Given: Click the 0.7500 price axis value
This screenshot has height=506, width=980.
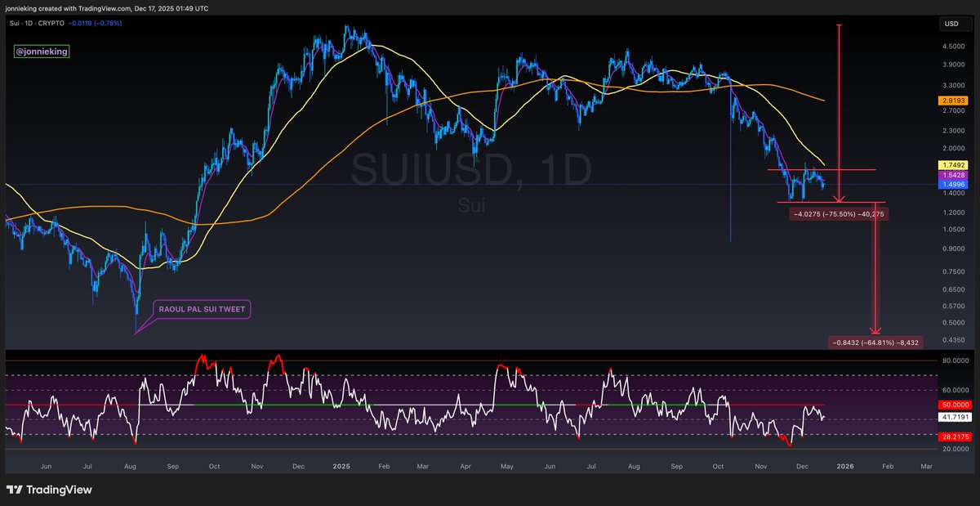Looking at the screenshot, I should click(954, 271).
